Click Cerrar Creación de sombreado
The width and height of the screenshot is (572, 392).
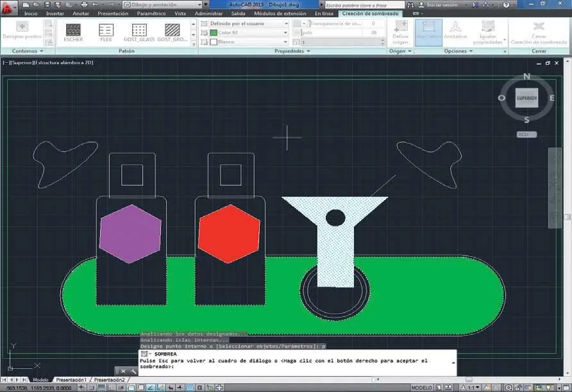pos(539,30)
